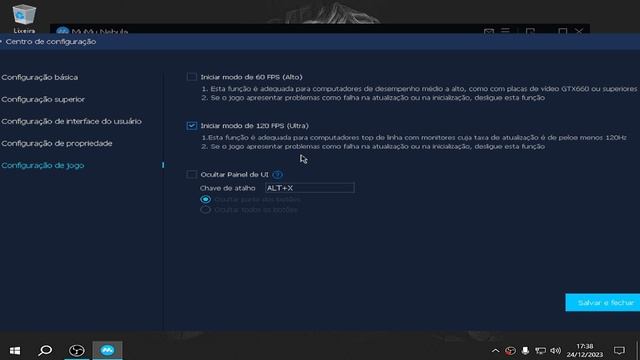Click the Salvar e fechar button
Image resolution: width=640 pixels, height=360 pixels.
tap(602, 302)
